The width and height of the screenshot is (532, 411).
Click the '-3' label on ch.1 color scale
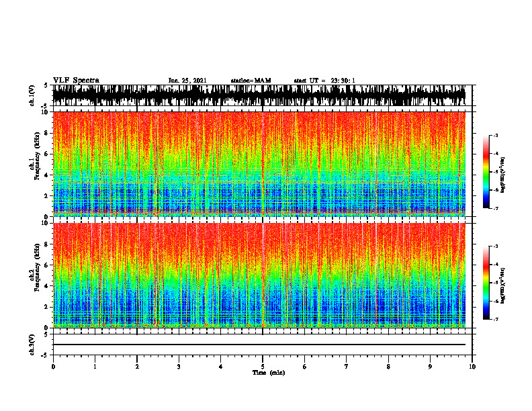click(x=495, y=135)
